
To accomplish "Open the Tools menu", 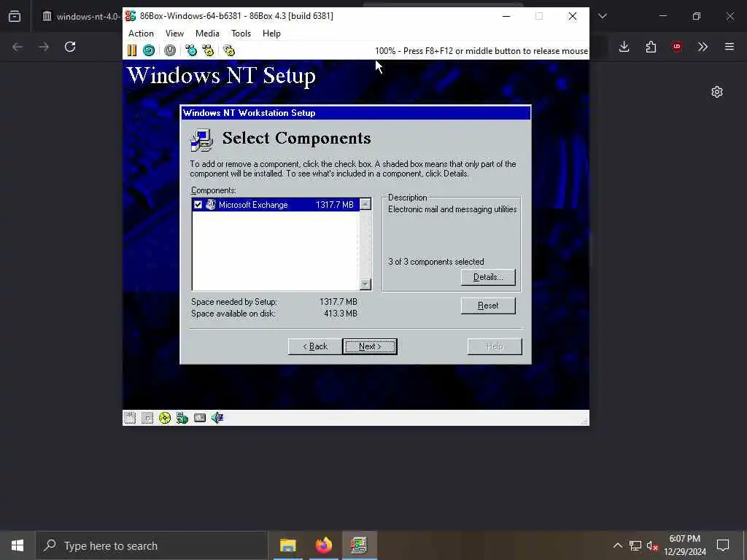I will point(241,34).
